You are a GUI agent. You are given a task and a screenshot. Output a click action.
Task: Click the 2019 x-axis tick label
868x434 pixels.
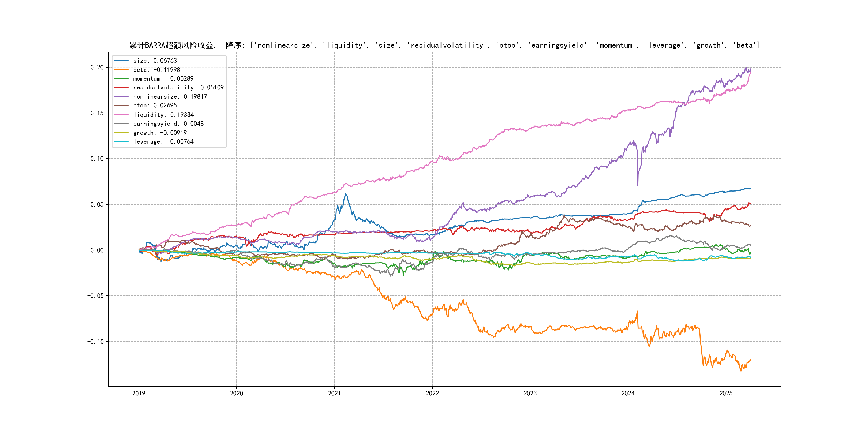pyautogui.click(x=139, y=393)
